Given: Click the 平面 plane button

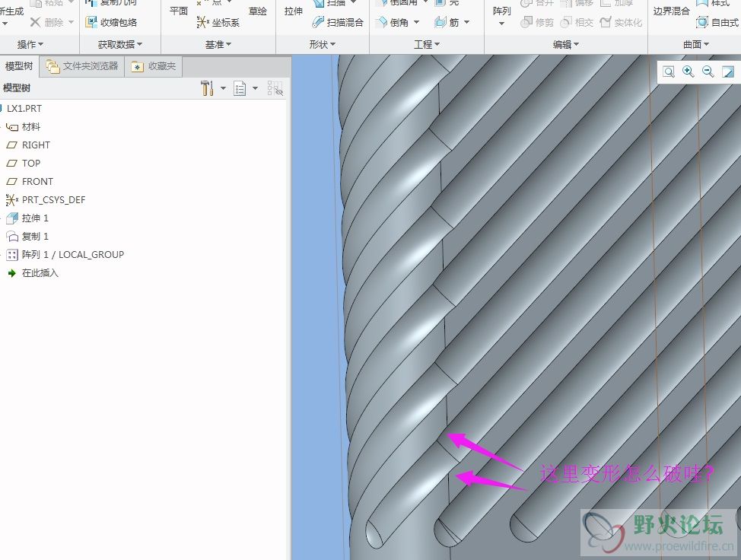Looking at the screenshot, I should (179, 11).
